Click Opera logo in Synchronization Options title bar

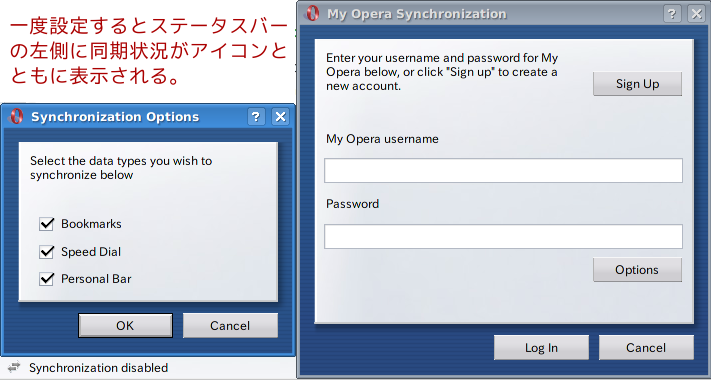coord(16,117)
